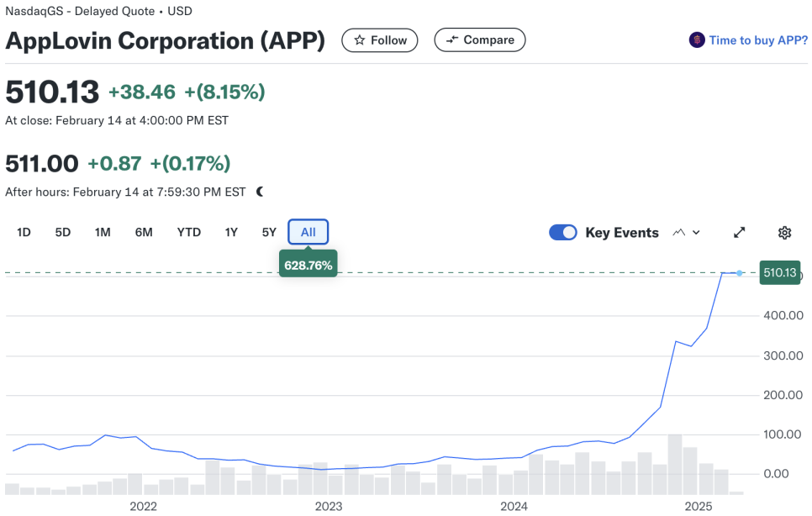Click the 300.00 y-axis label
Image resolution: width=812 pixels, height=516 pixels.
click(783, 356)
